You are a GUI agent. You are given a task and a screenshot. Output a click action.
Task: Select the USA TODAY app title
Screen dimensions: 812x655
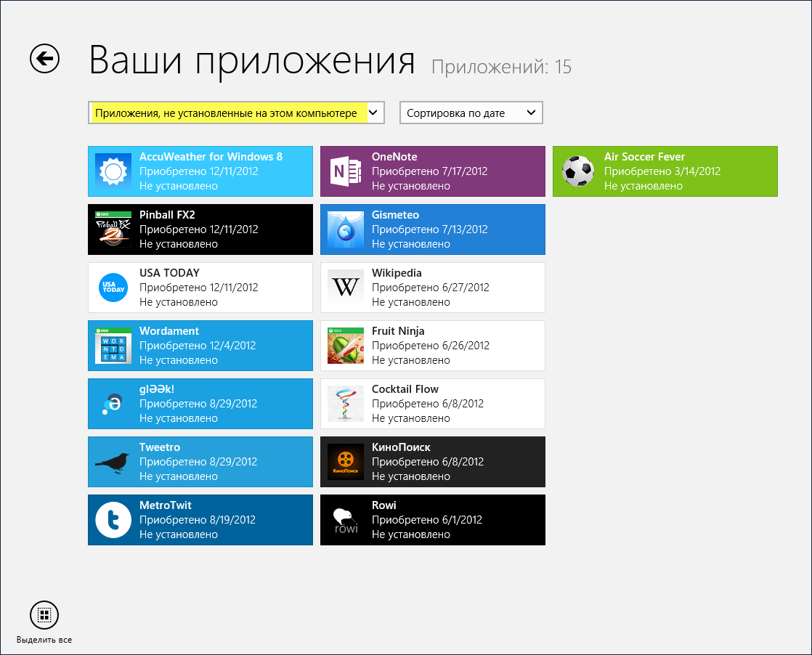[x=169, y=273]
